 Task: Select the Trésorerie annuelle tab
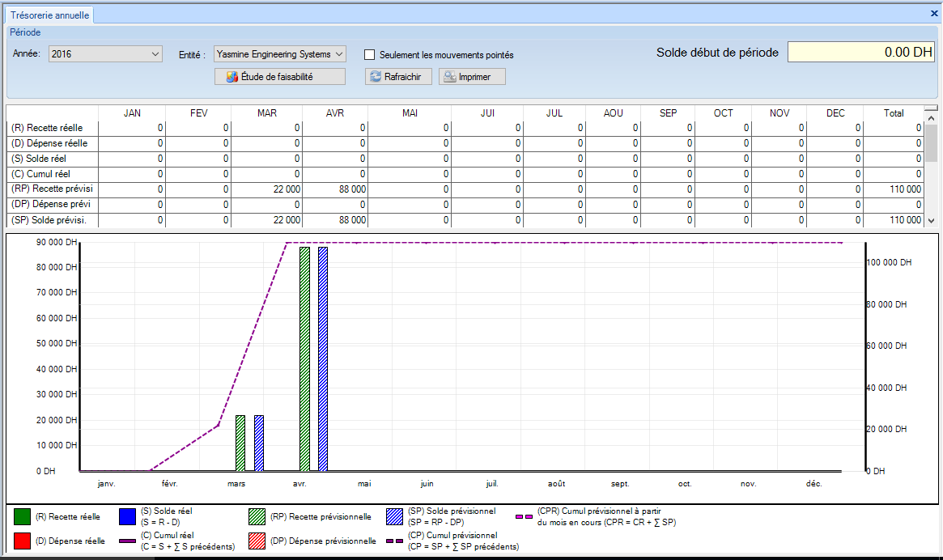click(x=49, y=15)
